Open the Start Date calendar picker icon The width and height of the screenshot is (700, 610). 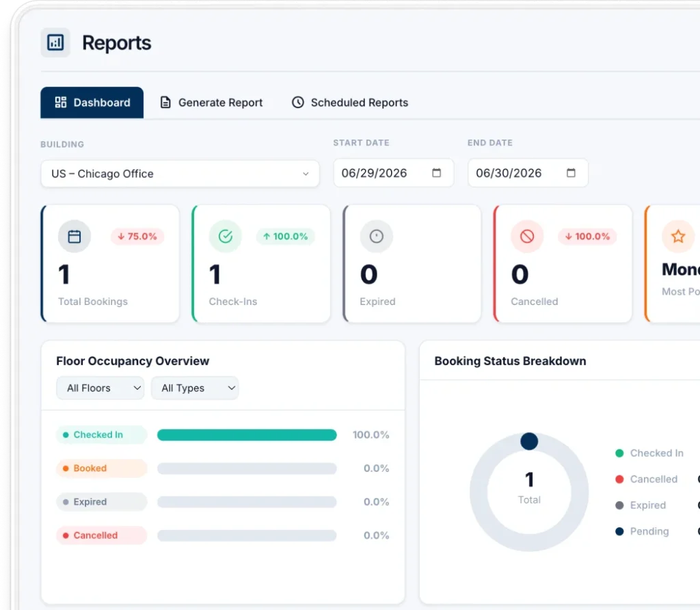click(437, 173)
